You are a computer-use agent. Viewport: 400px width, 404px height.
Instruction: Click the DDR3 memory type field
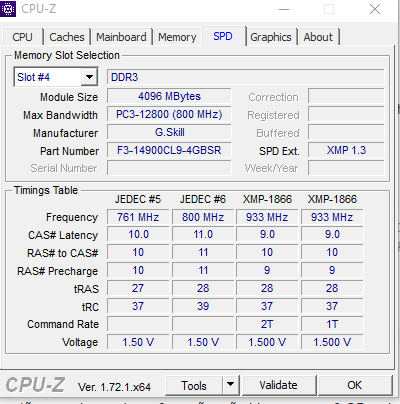coord(245,77)
